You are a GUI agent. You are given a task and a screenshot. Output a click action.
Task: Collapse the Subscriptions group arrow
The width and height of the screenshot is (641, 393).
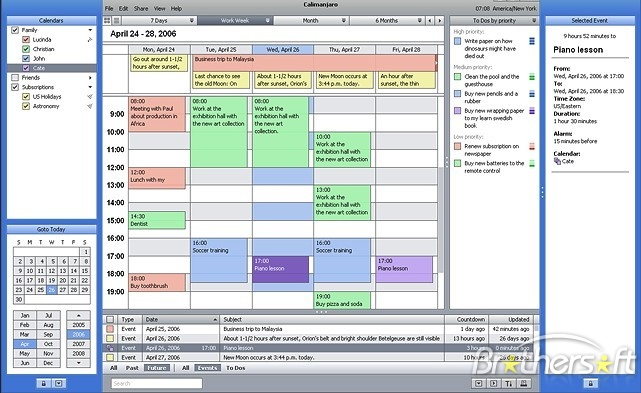coord(90,87)
